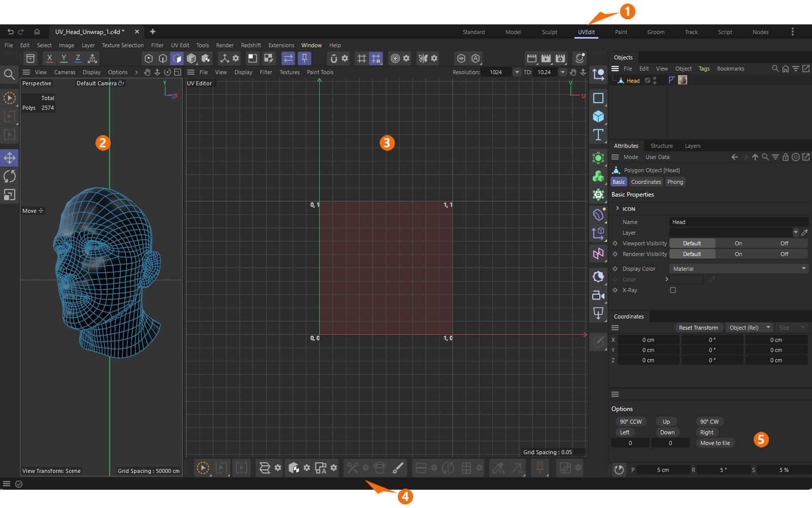
Task: Click the Down button in Options
Action: 667,432
